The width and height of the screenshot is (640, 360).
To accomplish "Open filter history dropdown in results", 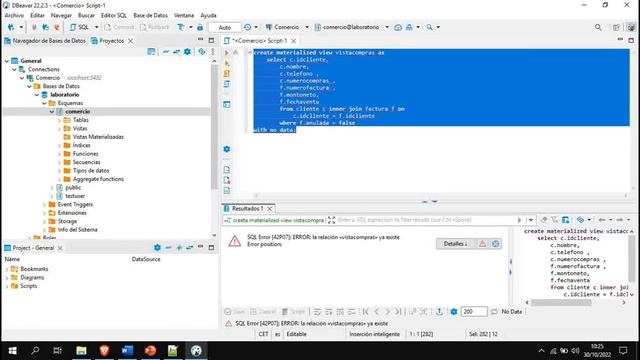I will [531, 220].
